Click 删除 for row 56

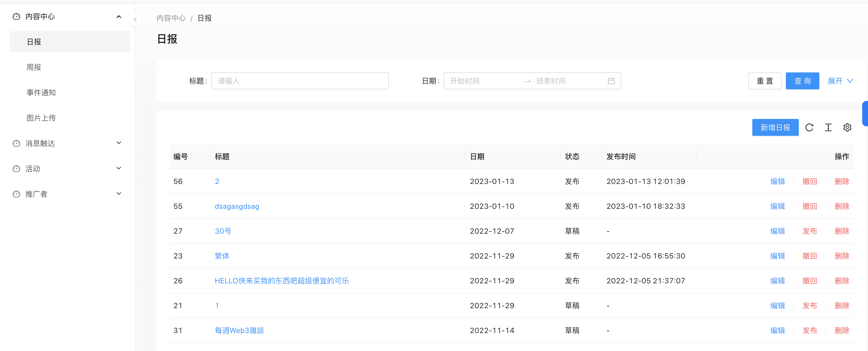[842, 181]
